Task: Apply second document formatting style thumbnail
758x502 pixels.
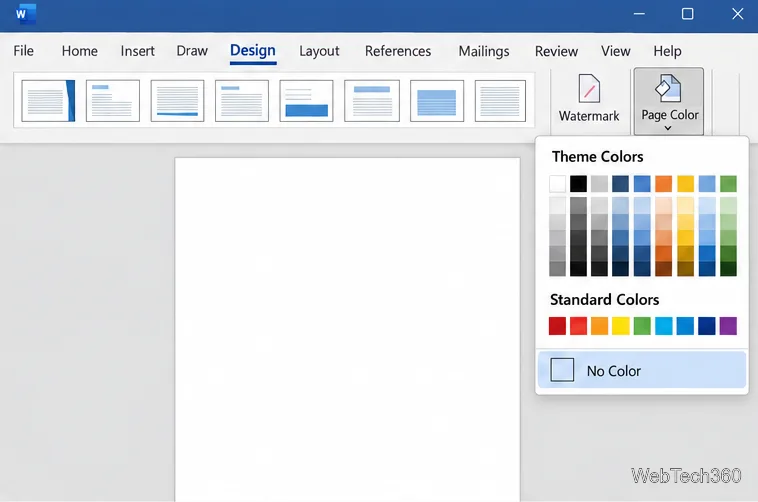Action: (x=113, y=101)
